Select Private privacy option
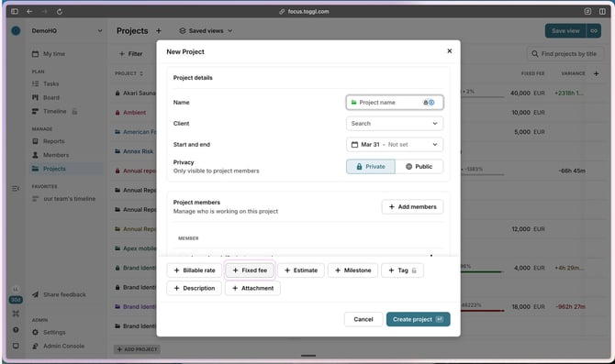615x364 pixels. 371,167
